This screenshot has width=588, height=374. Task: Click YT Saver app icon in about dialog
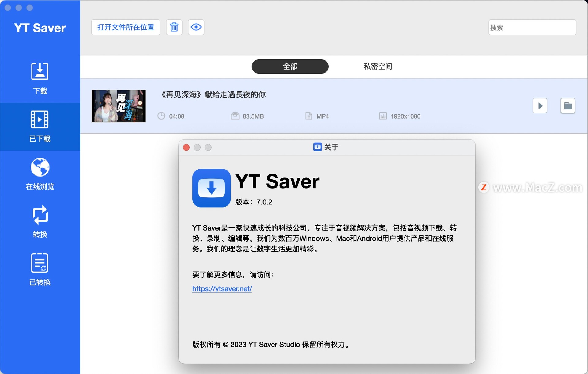click(x=211, y=188)
